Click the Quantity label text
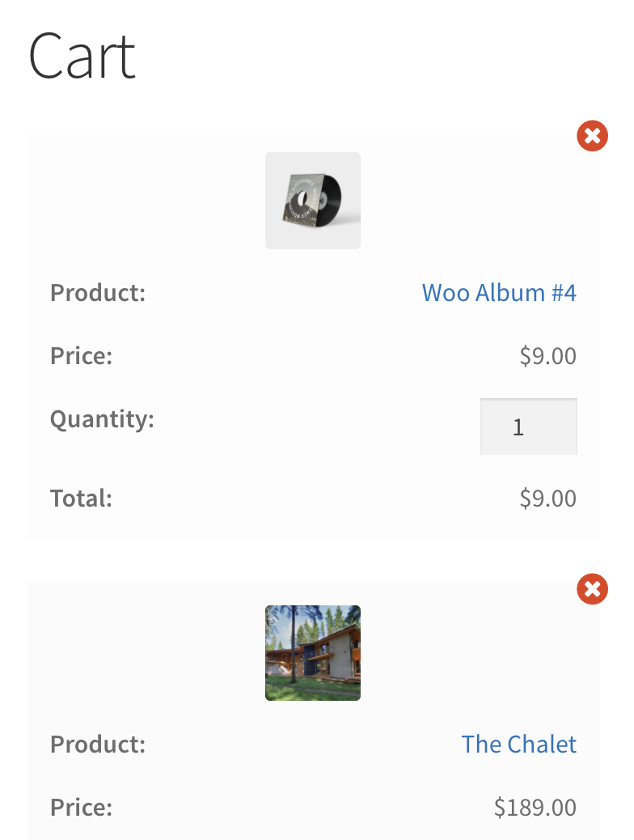The width and height of the screenshot is (634, 840). [x=102, y=419]
